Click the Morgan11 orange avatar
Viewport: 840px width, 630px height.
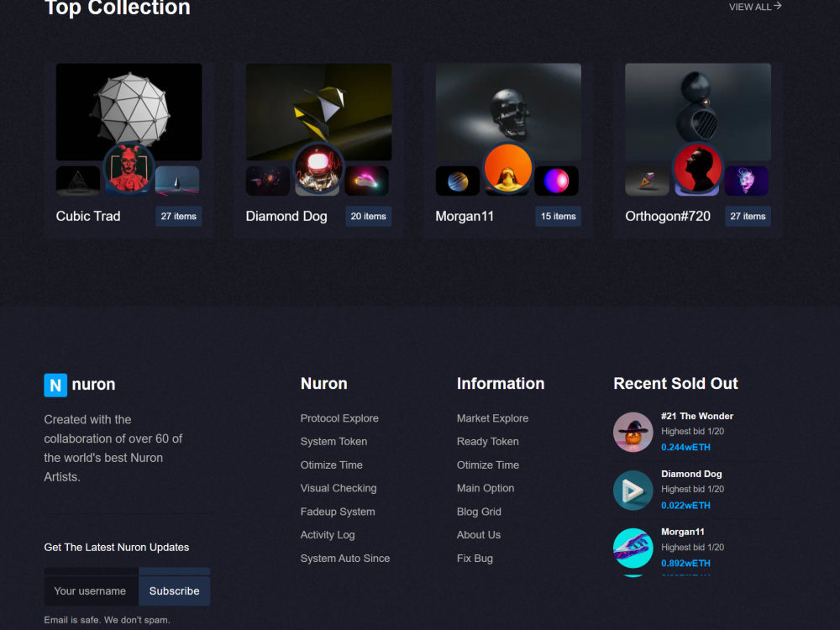click(508, 168)
